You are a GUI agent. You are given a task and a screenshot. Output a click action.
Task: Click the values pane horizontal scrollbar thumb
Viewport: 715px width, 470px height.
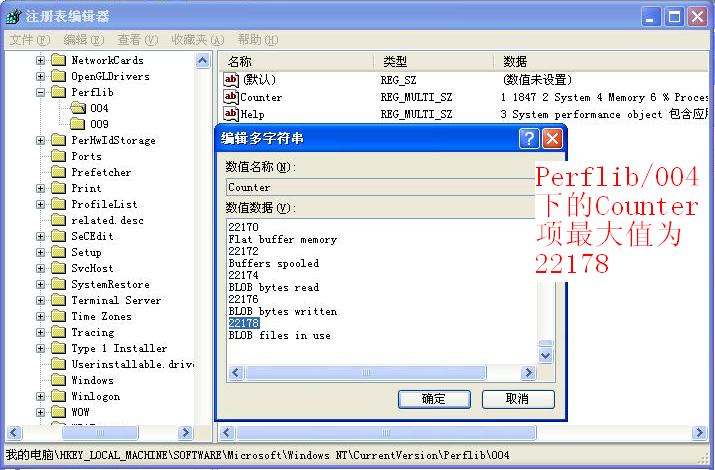386,432
